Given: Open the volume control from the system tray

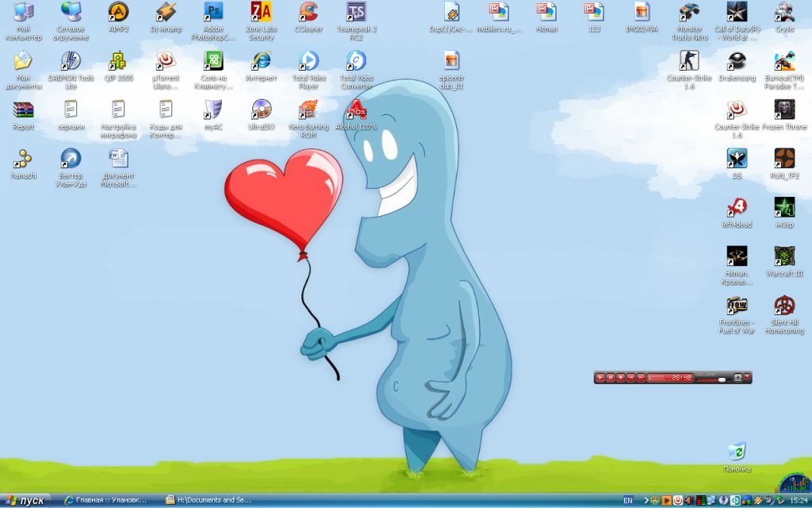Looking at the screenshot, I should [x=688, y=499].
